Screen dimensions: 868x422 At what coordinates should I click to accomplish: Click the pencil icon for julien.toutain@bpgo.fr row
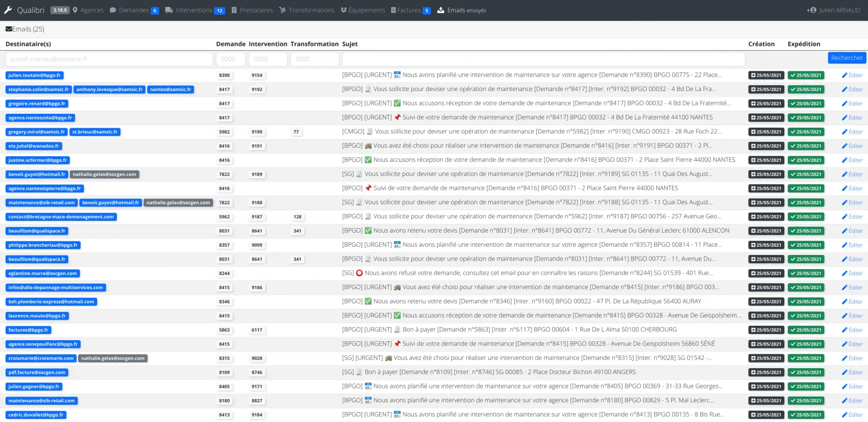tap(844, 76)
